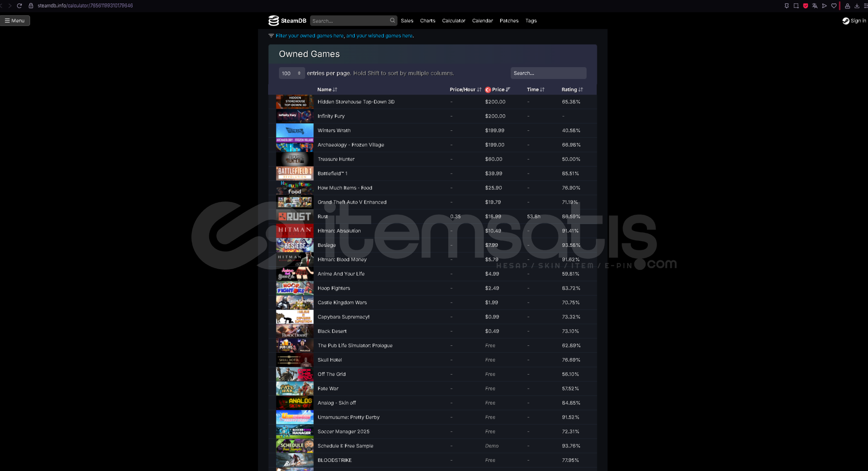Image resolution: width=868 pixels, height=471 pixels.
Task: Click the snapshot selection icon in toolbar
Action: tap(796, 6)
